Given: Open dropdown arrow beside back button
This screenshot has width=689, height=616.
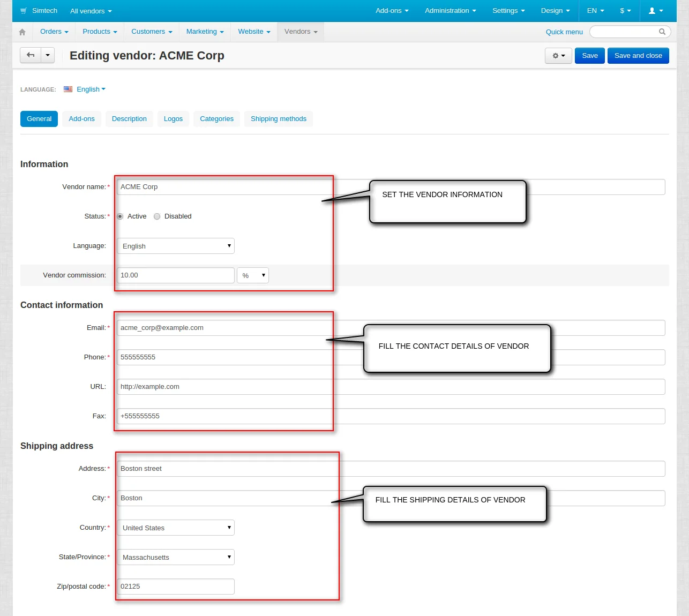Looking at the screenshot, I should pos(48,55).
